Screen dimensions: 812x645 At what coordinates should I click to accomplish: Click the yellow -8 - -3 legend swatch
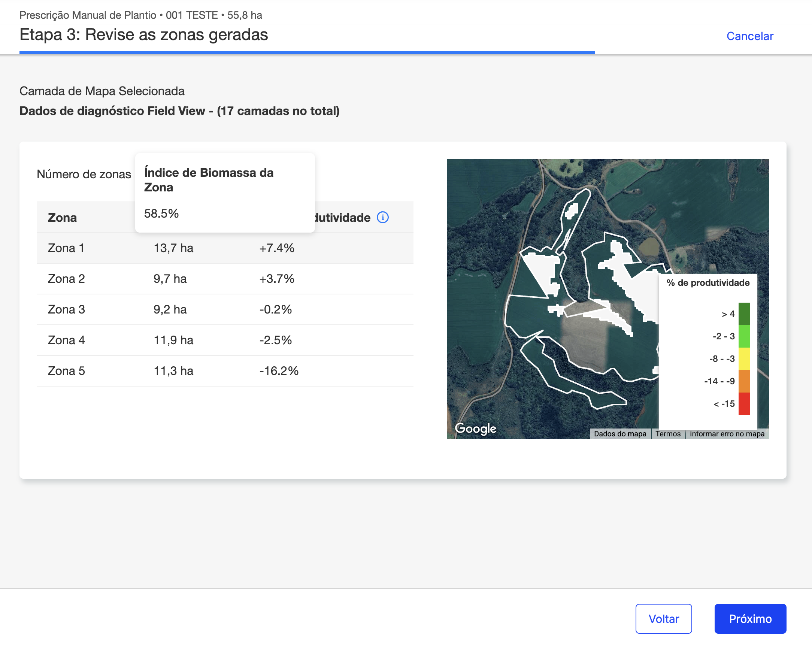point(744,359)
